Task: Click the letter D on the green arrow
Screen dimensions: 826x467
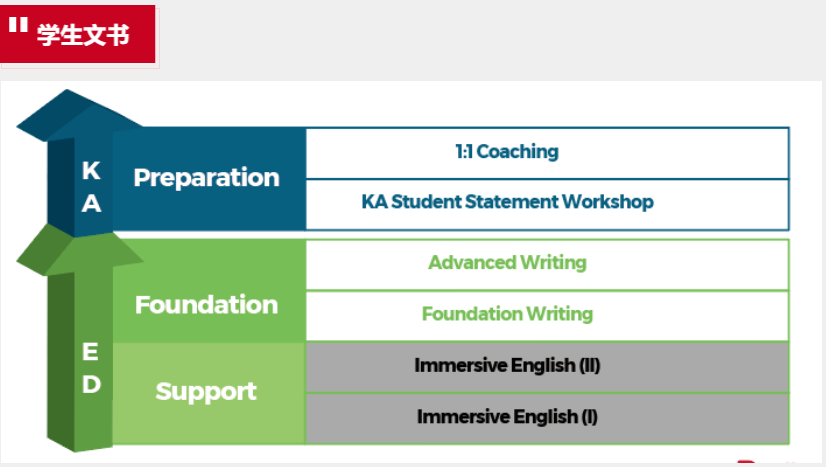Action: (91, 384)
